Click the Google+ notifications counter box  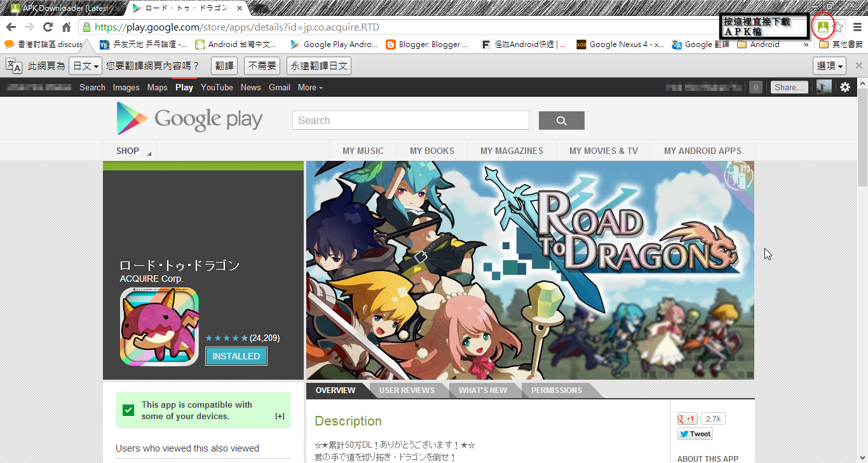(756, 87)
